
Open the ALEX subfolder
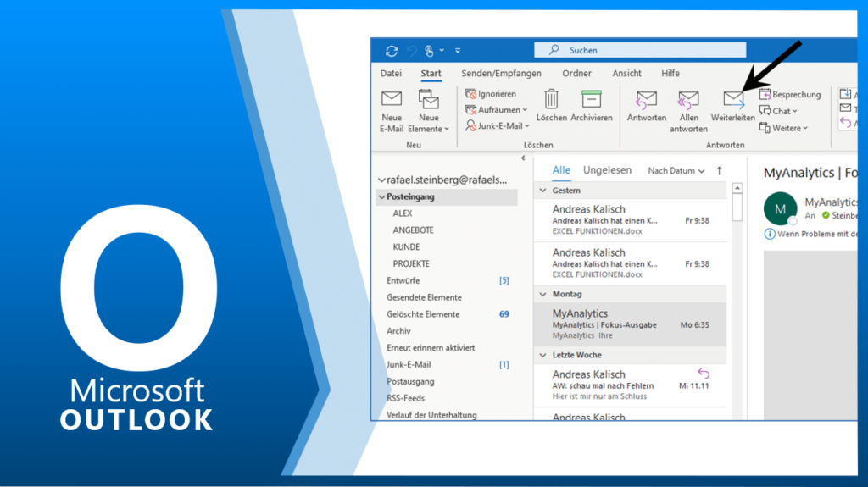pyautogui.click(x=403, y=213)
